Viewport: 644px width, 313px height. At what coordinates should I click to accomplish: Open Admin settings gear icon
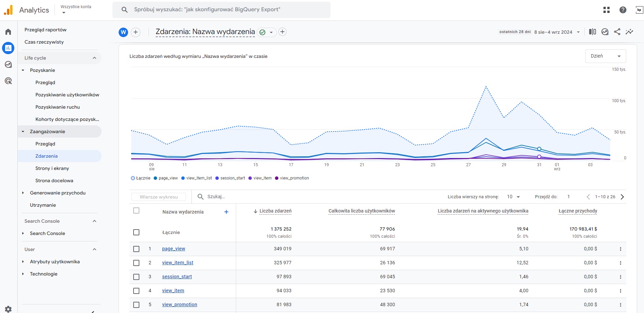pyautogui.click(x=8, y=309)
